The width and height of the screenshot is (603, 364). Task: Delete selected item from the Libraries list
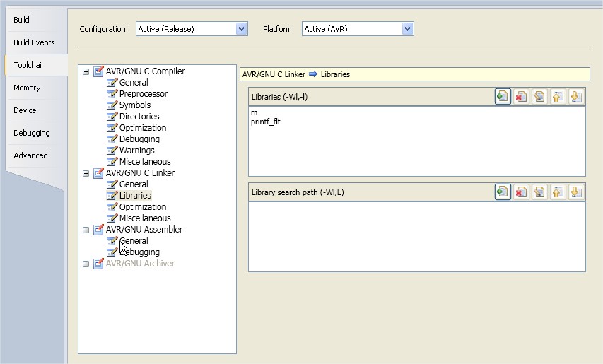(521, 96)
